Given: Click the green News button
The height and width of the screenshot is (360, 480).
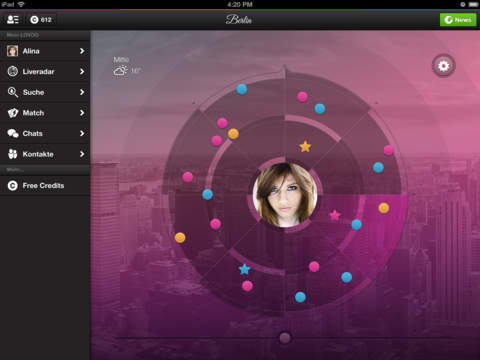Looking at the screenshot, I should tap(458, 20).
